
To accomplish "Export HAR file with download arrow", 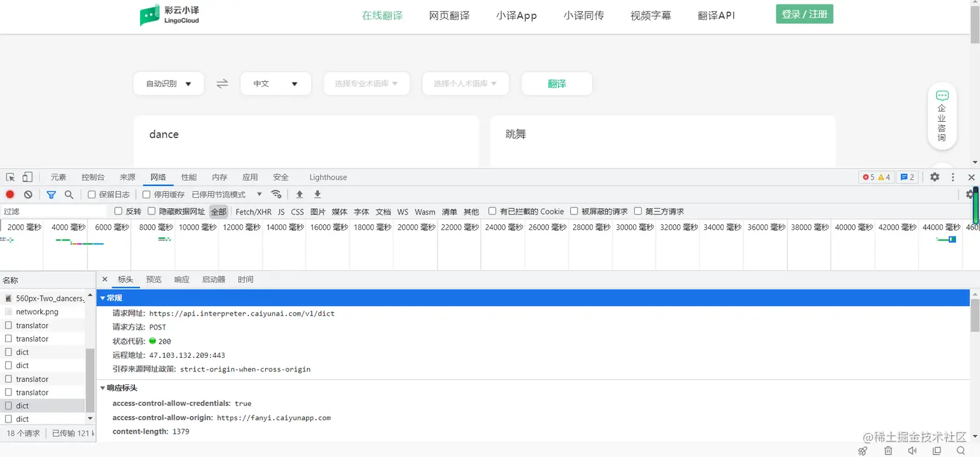I will (318, 194).
